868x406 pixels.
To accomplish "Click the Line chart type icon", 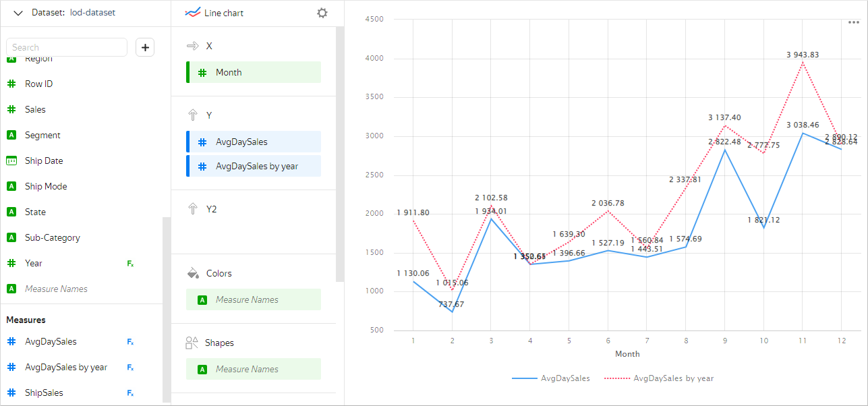I will pyautogui.click(x=193, y=13).
